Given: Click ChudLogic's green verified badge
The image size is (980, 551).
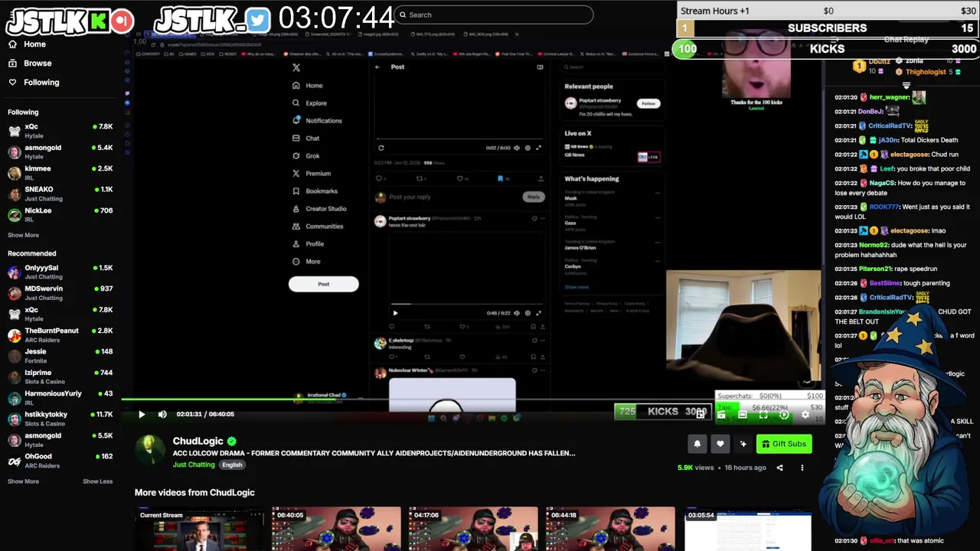Looking at the screenshot, I should (x=231, y=442).
